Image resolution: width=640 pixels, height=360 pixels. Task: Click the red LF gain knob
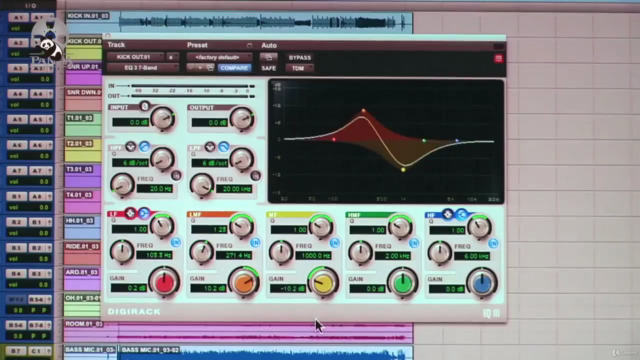point(164,282)
